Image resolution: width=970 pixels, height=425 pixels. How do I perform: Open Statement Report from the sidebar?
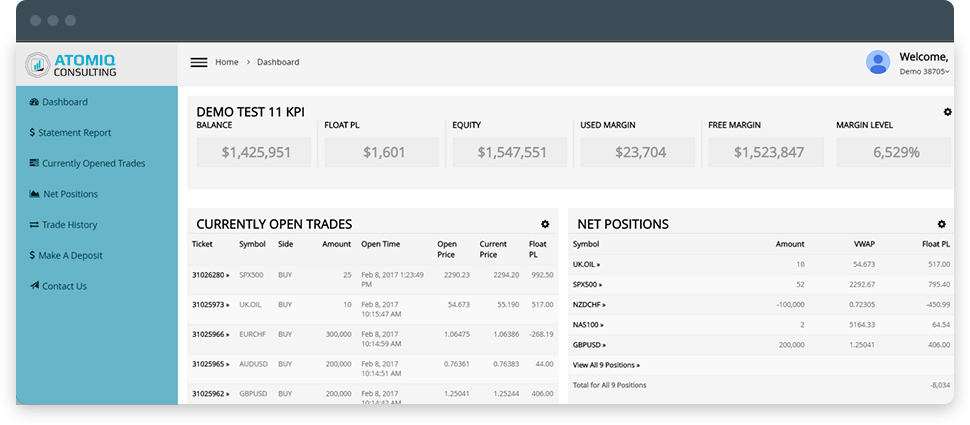75,133
